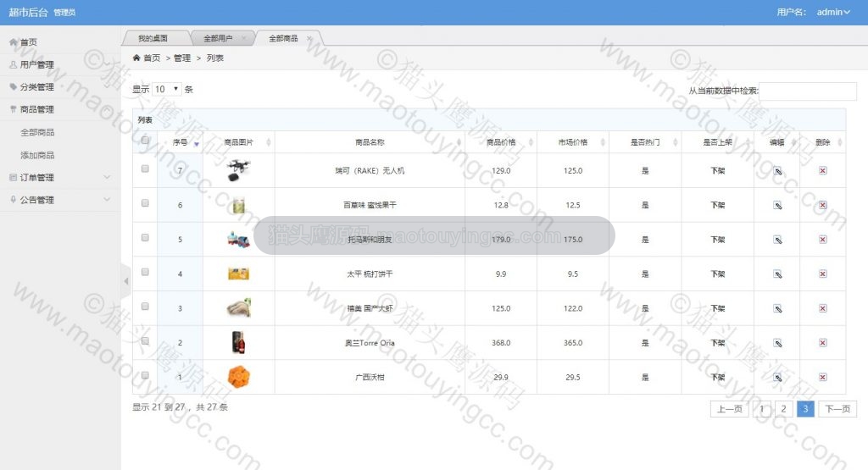Edit the 百草味 蜜饯果干 product row
Viewport: 868px width, 470px height.
pos(777,205)
